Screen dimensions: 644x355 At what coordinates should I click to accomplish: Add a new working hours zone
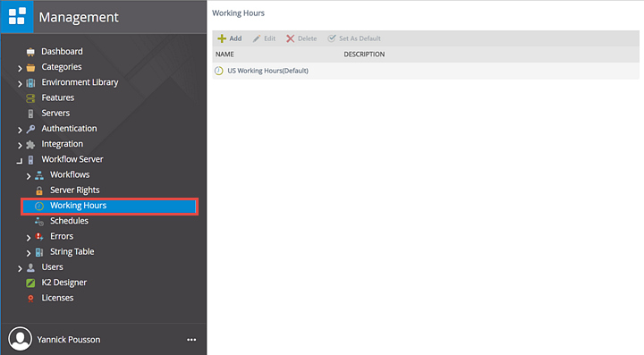(230, 38)
